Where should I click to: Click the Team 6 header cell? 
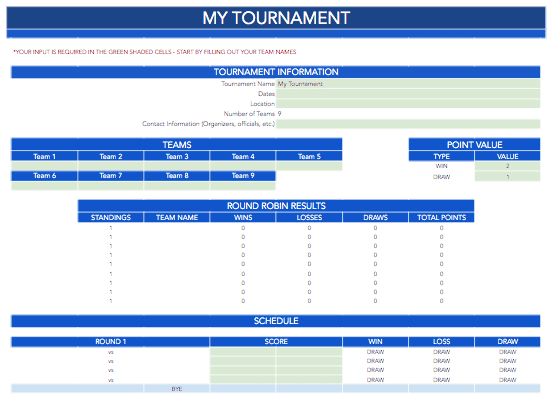pyautogui.click(x=44, y=176)
